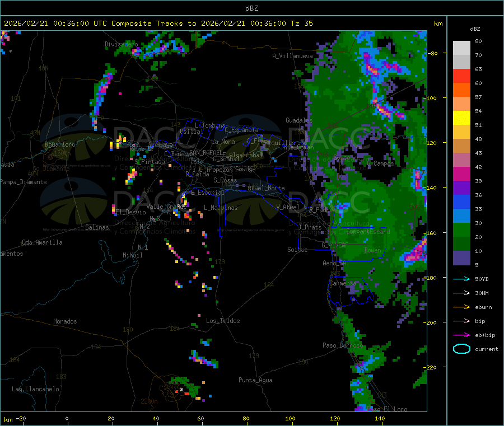Click the 'Soitue' map label
Viewport: 504px width, 426px height.
point(297,250)
